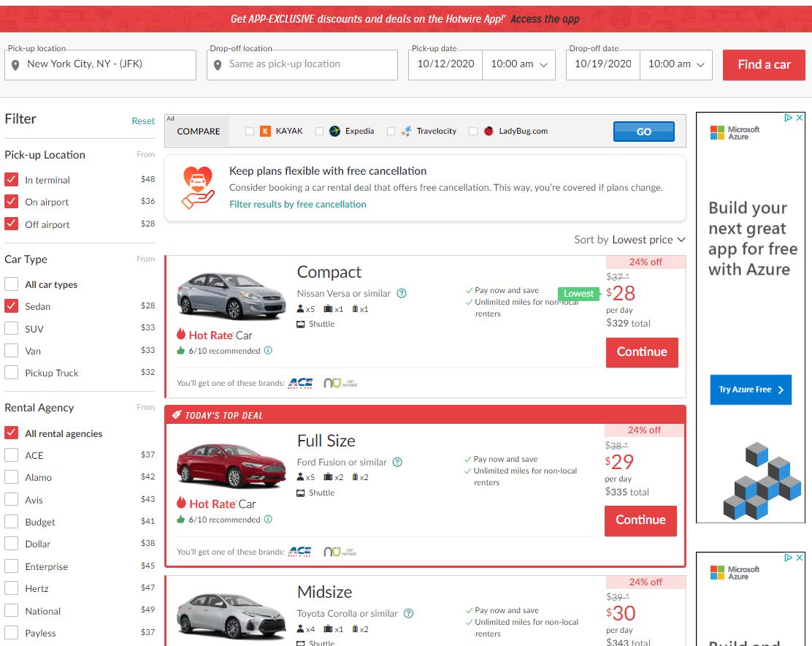812x646 pixels.
Task: Check the Enterprise rental agency
Action: tap(12, 566)
